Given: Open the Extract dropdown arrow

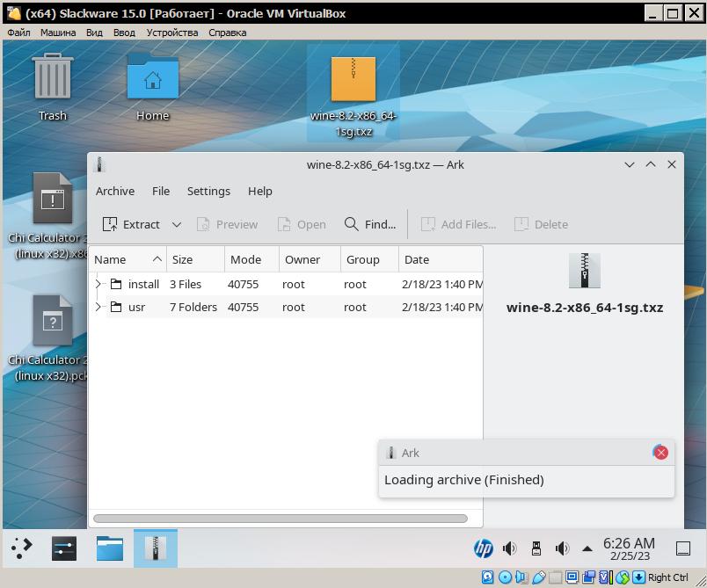Looking at the screenshot, I should (x=177, y=224).
